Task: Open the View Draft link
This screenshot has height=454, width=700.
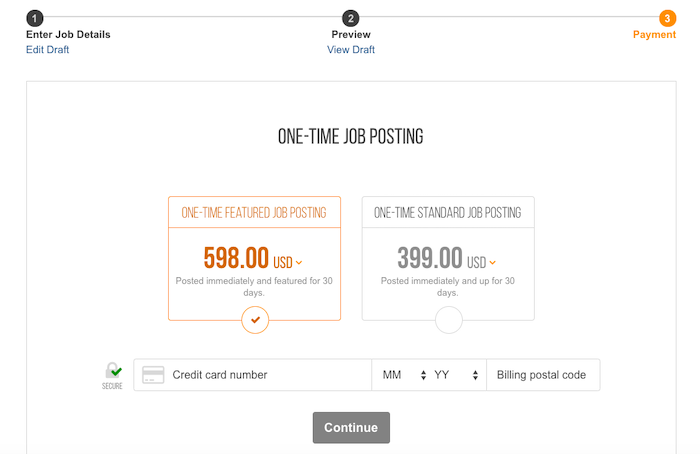Action: (351, 50)
